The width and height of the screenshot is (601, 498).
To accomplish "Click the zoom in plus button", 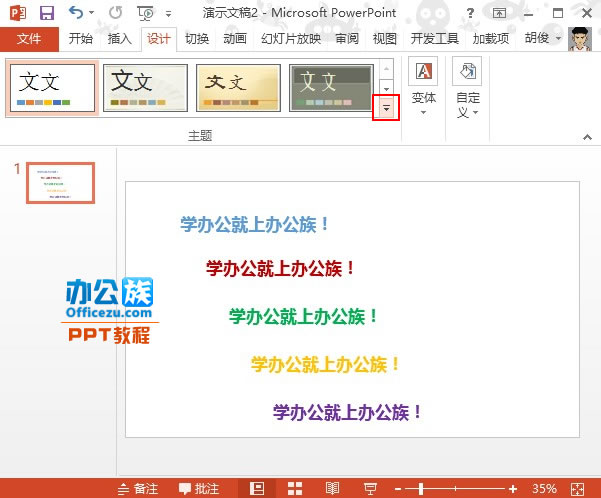I will 513,489.
